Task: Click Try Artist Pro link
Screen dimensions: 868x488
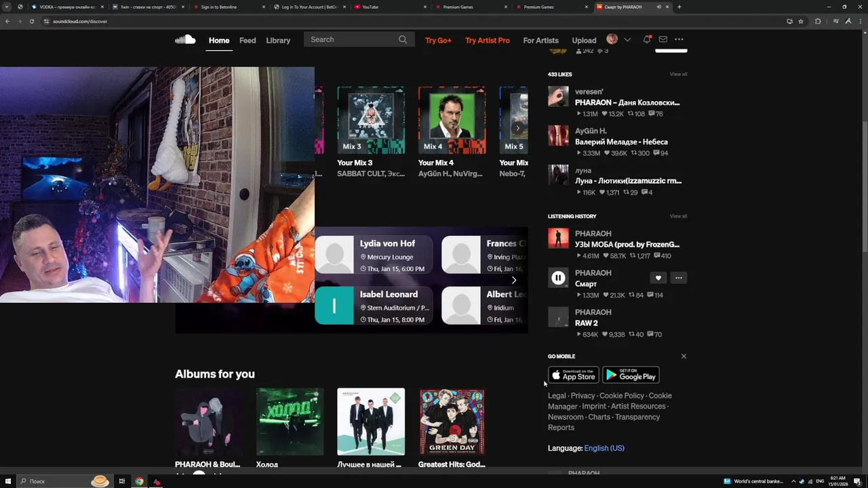Action: pyautogui.click(x=488, y=40)
